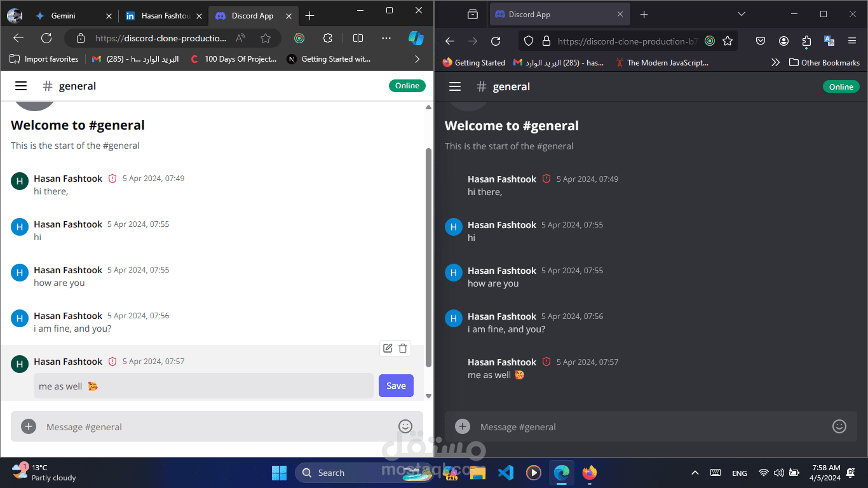Click Firefox's Save to Pocket icon
868x488 pixels.
click(x=761, y=41)
